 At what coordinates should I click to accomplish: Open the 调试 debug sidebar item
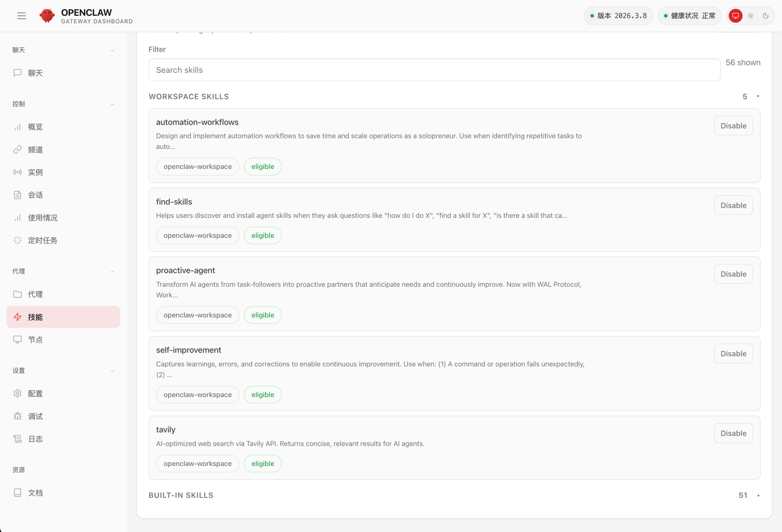35,416
